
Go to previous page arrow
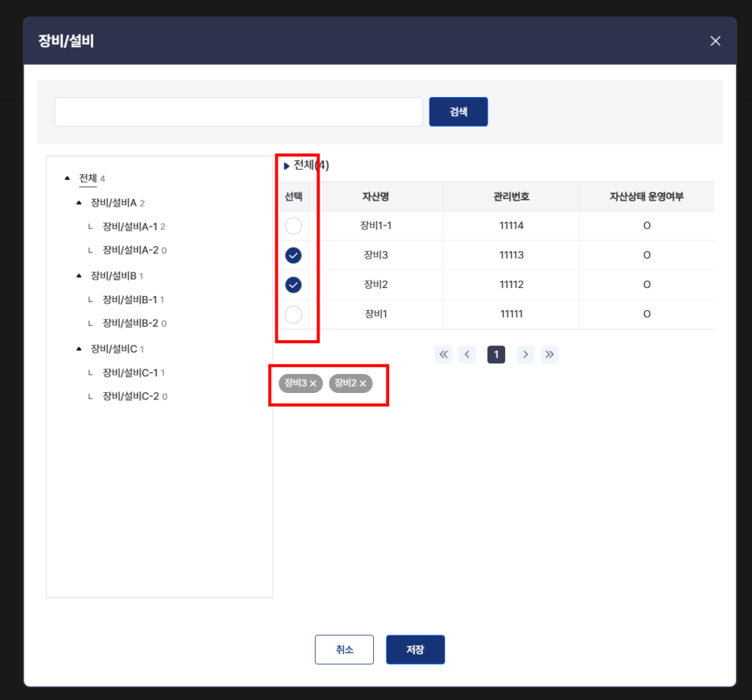tap(466, 355)
